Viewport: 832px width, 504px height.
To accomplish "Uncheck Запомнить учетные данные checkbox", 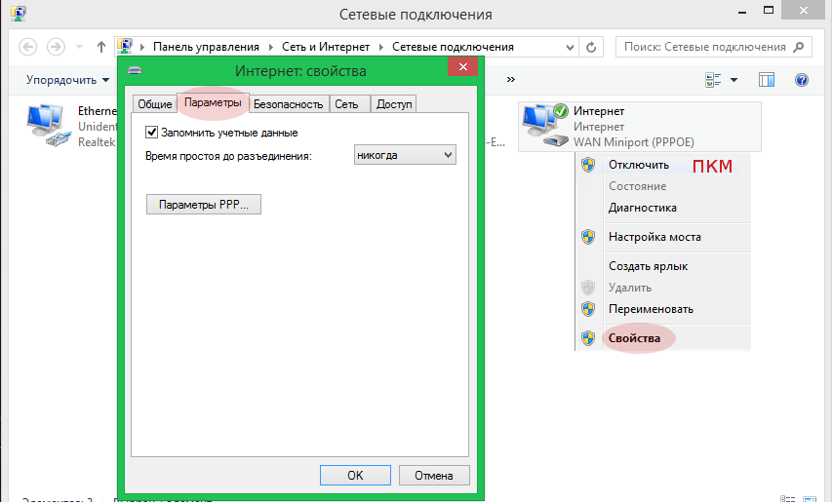I will (151, 133).
